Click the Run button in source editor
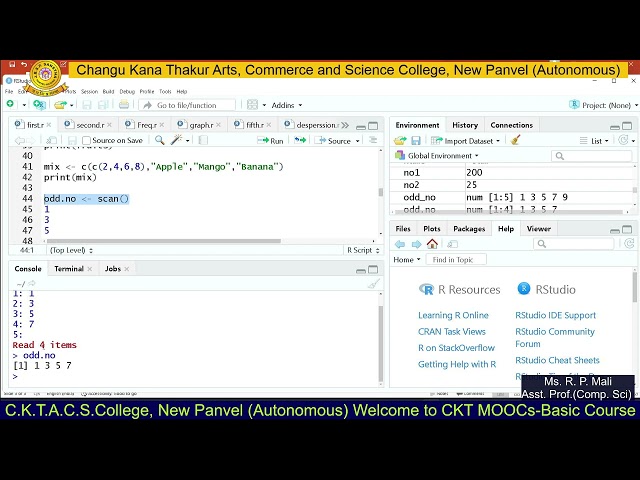This screenshot has height=480, width=640. pos(271,141)
